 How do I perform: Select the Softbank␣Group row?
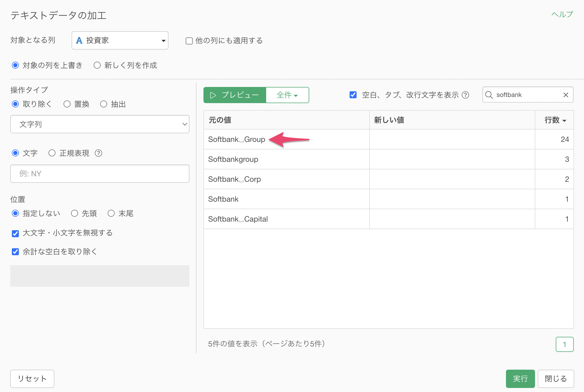[x=389, y=139]
